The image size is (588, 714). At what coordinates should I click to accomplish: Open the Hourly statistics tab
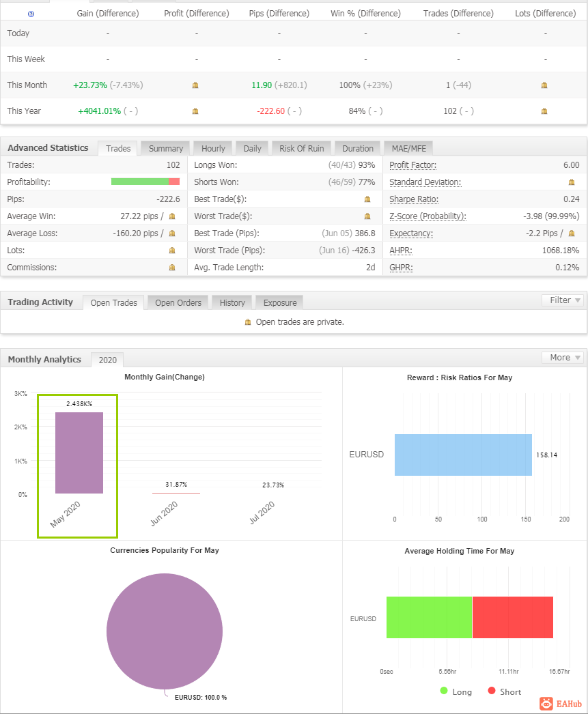pos(213,148)
